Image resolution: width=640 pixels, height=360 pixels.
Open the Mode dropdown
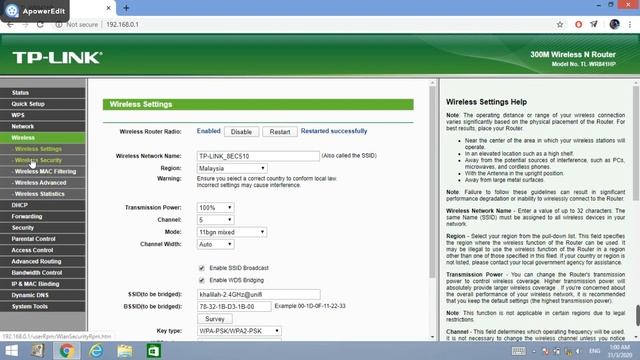click(232, 232)
